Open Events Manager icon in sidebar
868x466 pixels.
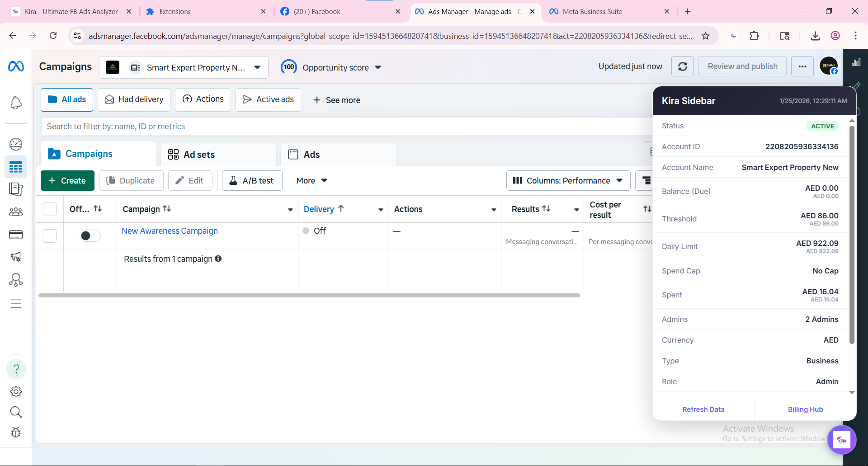[16, 280]
